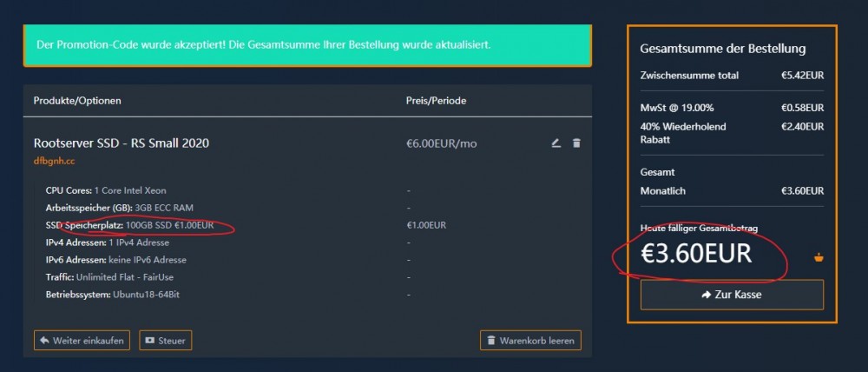Click the Produkte/Optionen column header

point(77,101)
